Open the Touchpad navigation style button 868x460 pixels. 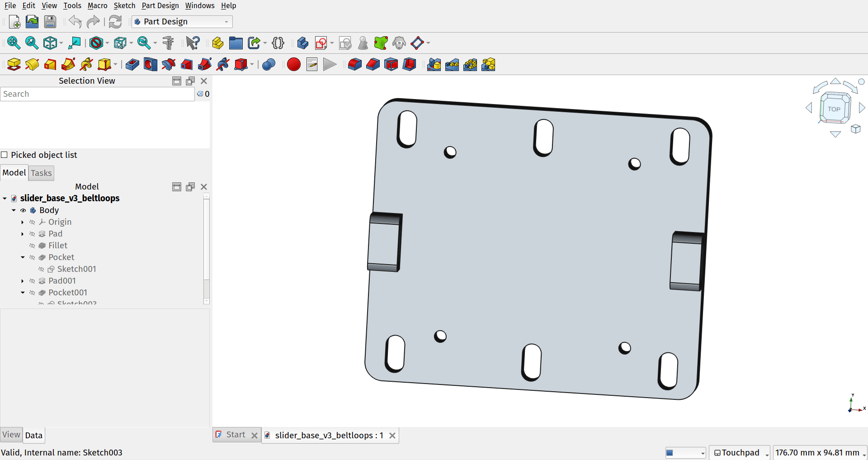(739, 452)
